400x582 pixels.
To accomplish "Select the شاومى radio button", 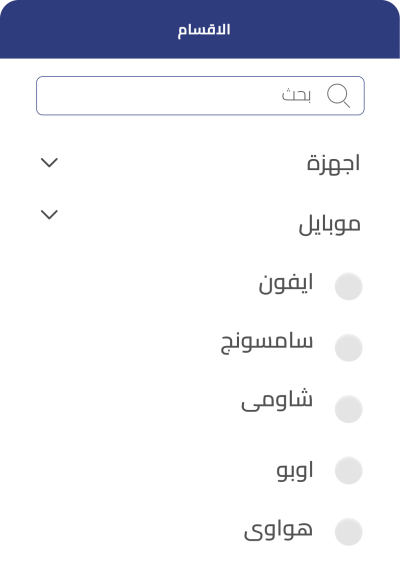I will tap(348, 409).
